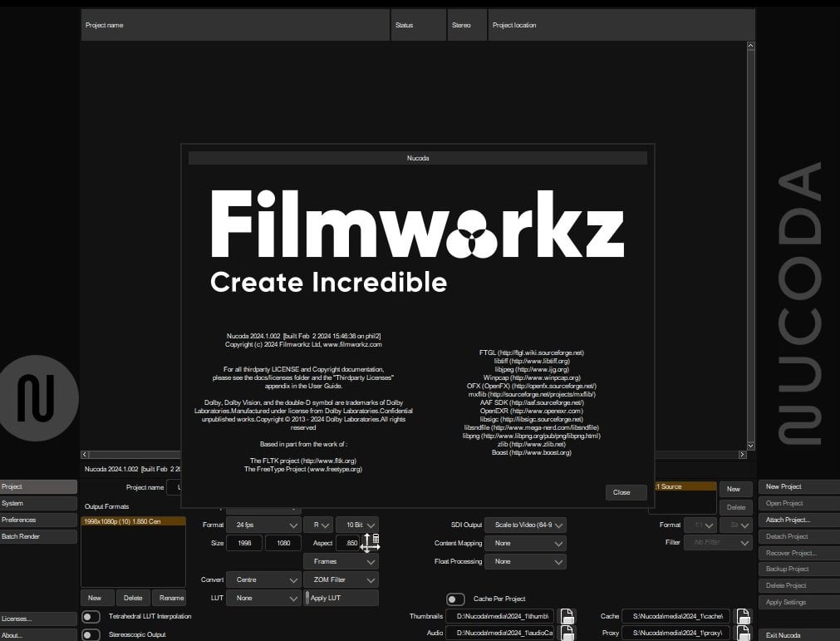Click the Aspect field showing .850
This screenshot has width=840, height=641.
click(x=348, y=543)
